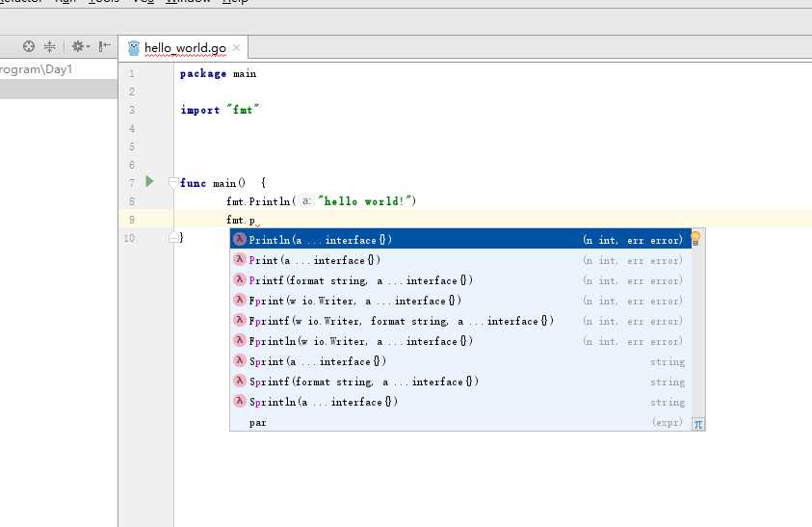This screenshot has width=812, height=527.
Task: Collapse func main fold marker on line 7
Action: [x=173, y=182]
